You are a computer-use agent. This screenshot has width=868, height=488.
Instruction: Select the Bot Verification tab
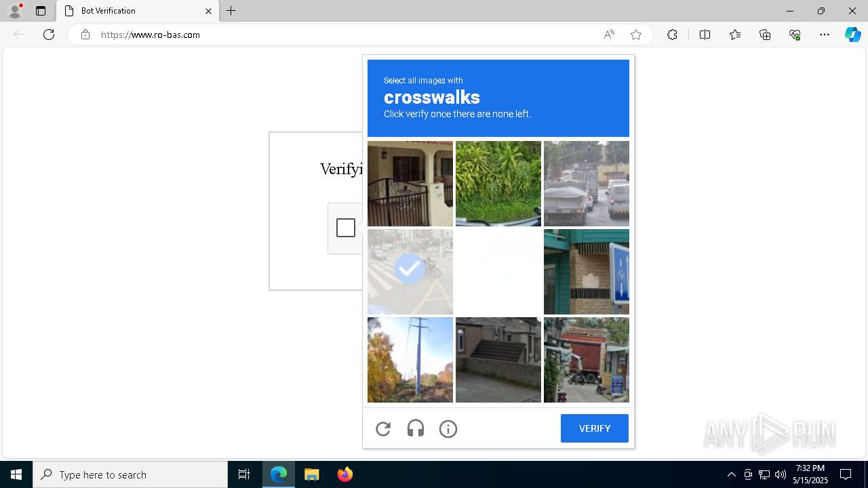[x=138, y=11]
